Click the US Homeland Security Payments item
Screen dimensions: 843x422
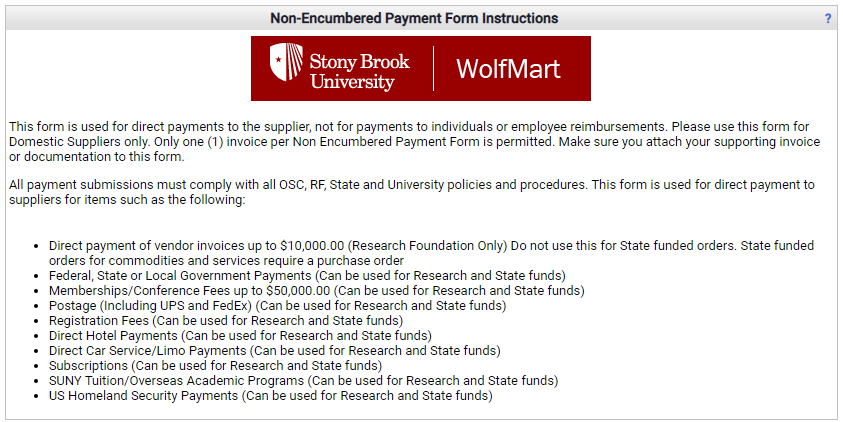pos(270,395)
